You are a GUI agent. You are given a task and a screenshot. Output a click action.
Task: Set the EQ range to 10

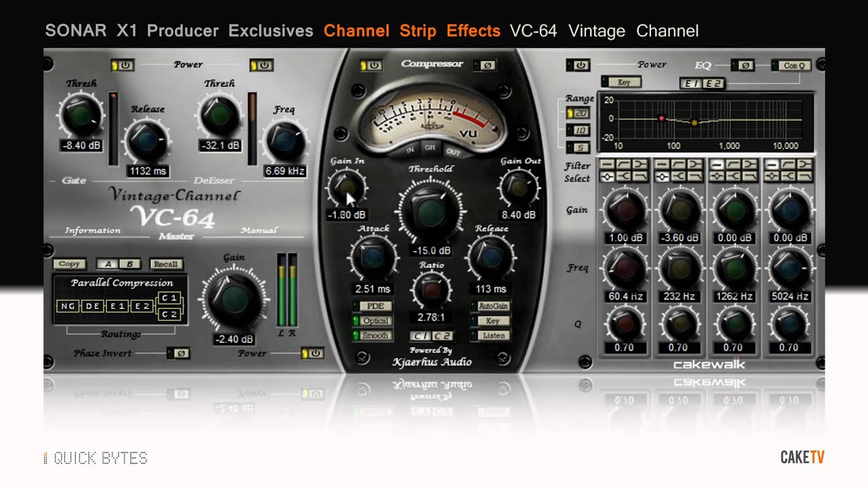pos(579,130)
